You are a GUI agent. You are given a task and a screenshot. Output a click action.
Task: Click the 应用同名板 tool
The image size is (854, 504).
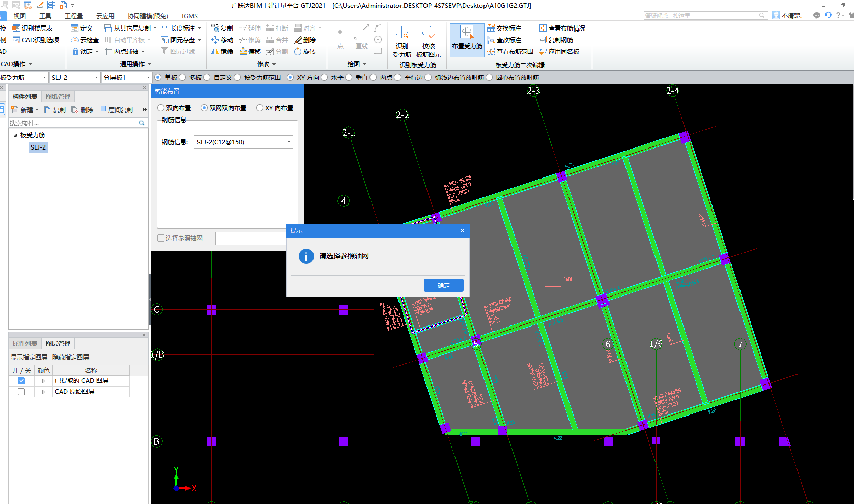pyautogui.click(x=559, y=51)
